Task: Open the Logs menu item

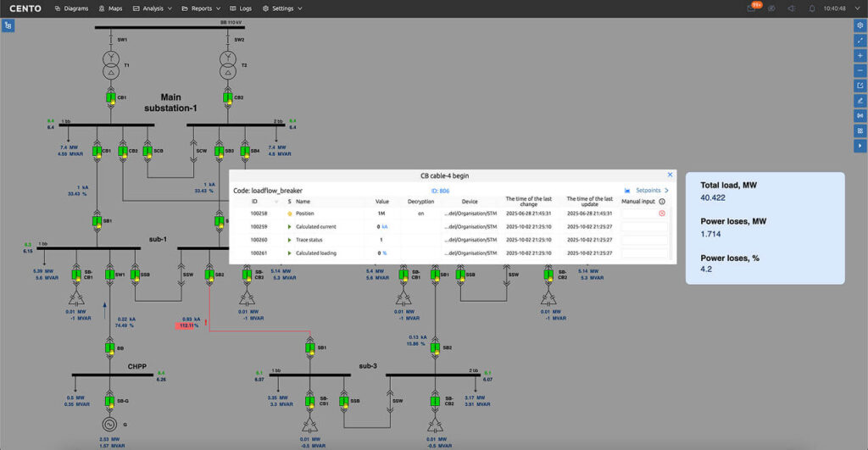Action: 241,8
